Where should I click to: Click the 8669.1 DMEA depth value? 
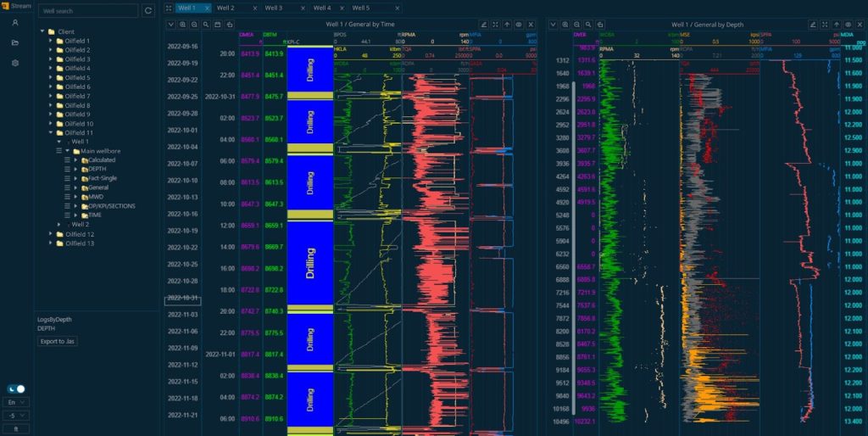(250, 226)
